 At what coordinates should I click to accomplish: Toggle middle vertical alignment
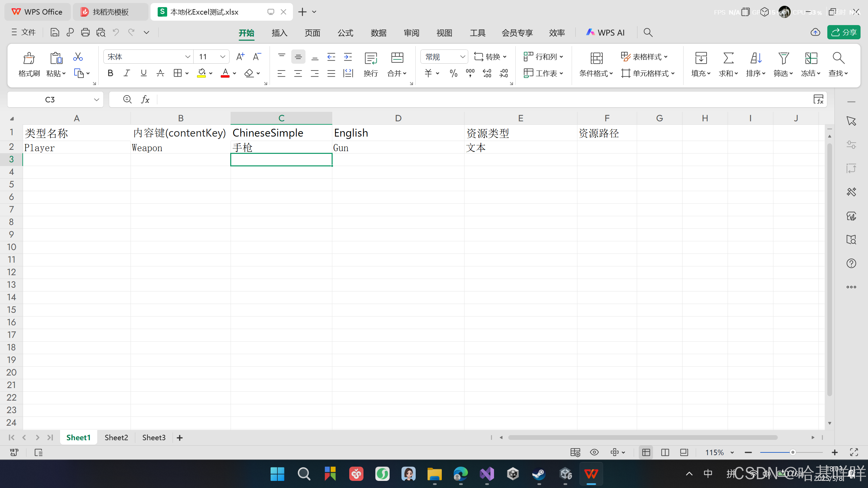(298, 57)
